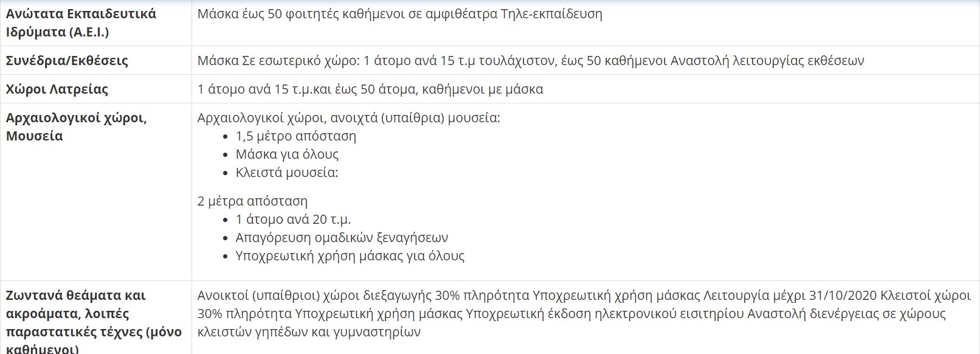Click the '2 μέτρα απόσταση' line
Viewport: 980px width, 354px height.
(252, 201)
